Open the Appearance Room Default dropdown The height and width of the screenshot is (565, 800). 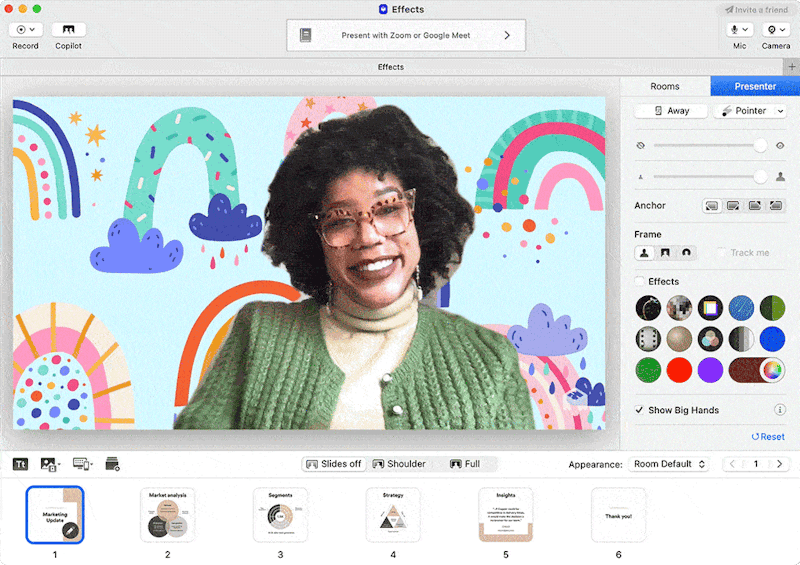coord(669,464)
